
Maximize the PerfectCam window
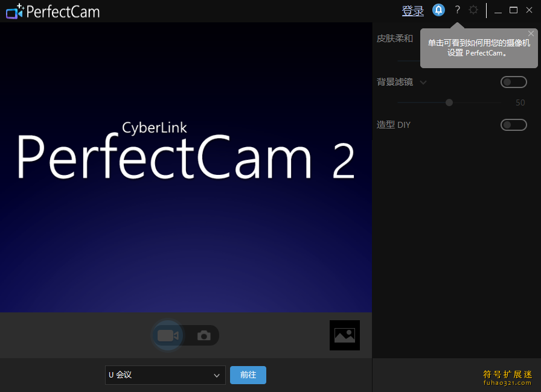pyautogui.click(x=513, y=10)
